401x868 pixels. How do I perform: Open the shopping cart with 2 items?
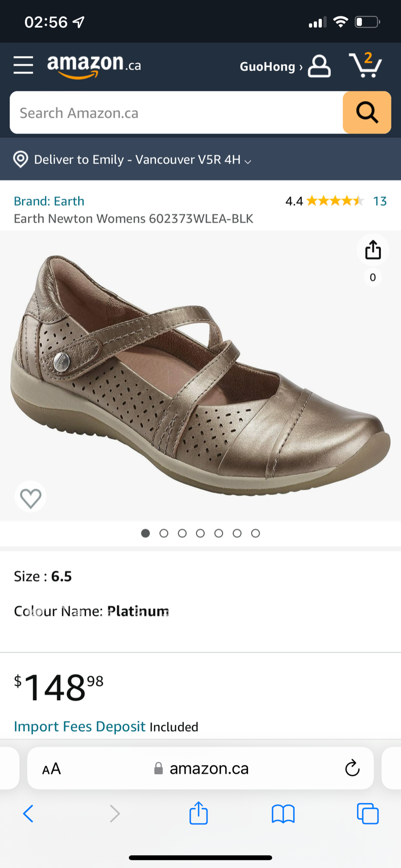(365, 65)
